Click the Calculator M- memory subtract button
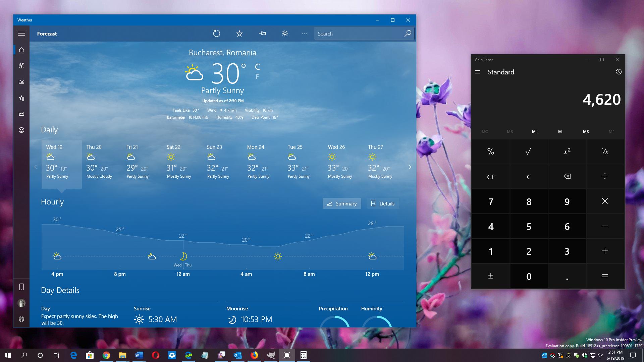 [x=560, y=132]
